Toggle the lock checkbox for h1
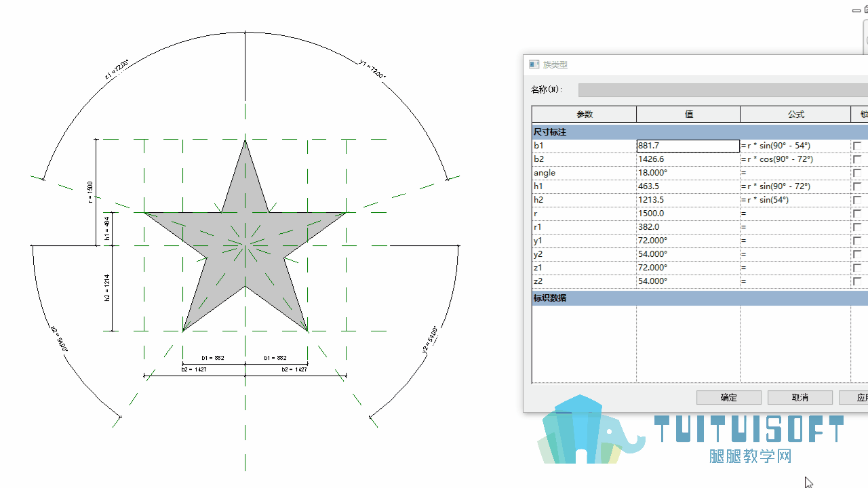Screen dimensions: 868x488 tap(858, 186)
